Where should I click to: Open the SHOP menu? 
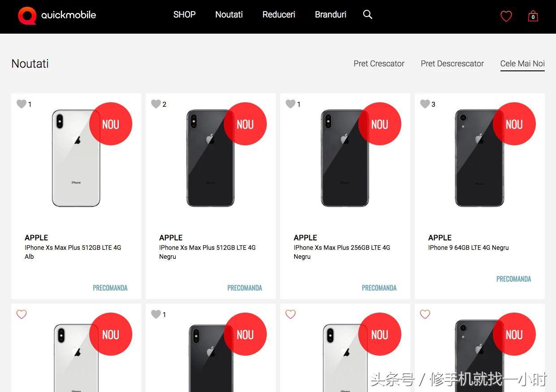click(184, 14)
